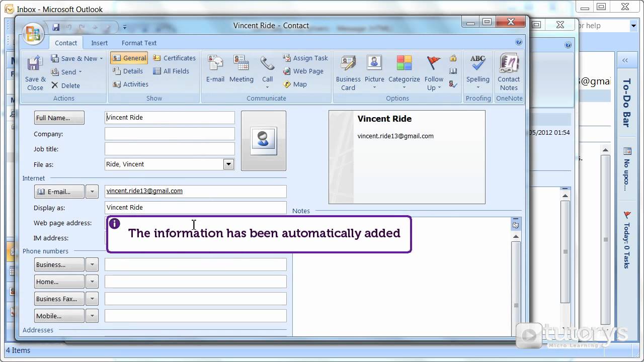Toggle the Private padlock icon
This screenshot has height=362, width=644.
tap(453, 58)
